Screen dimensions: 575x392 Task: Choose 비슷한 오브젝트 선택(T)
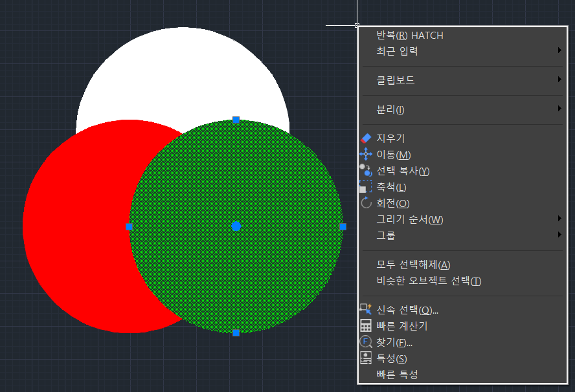(x=462, y=281)
